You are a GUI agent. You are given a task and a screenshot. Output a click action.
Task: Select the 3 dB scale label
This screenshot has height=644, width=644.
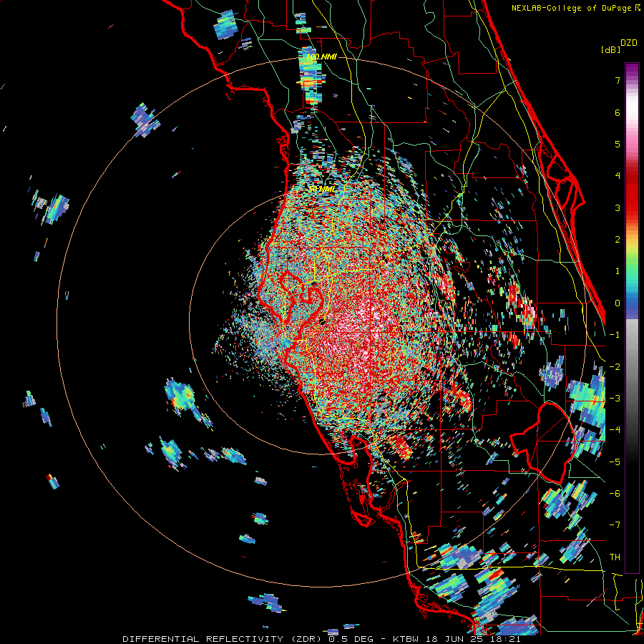(618, 208)
